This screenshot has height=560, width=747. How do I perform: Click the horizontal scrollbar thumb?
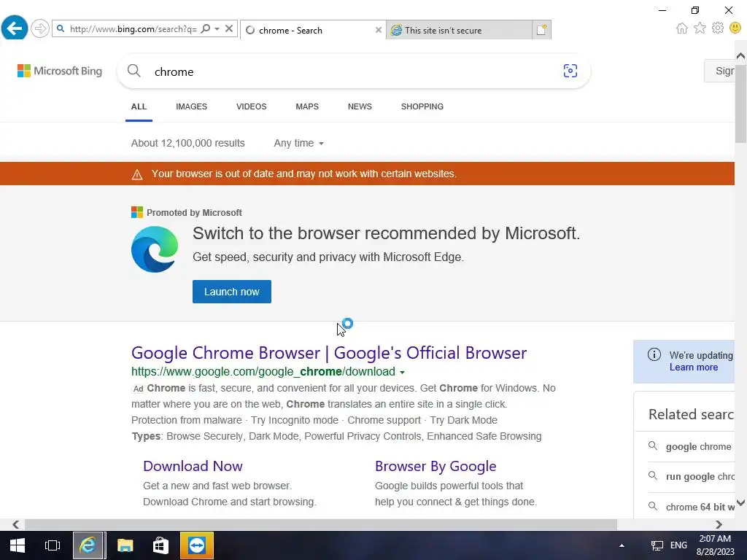(321, 525)
